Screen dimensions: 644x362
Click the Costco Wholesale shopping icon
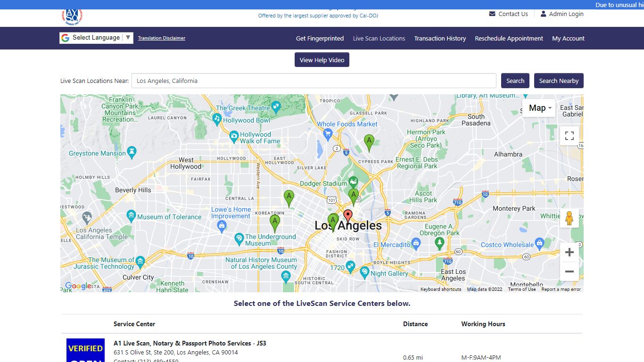click(x=540, y=243)
